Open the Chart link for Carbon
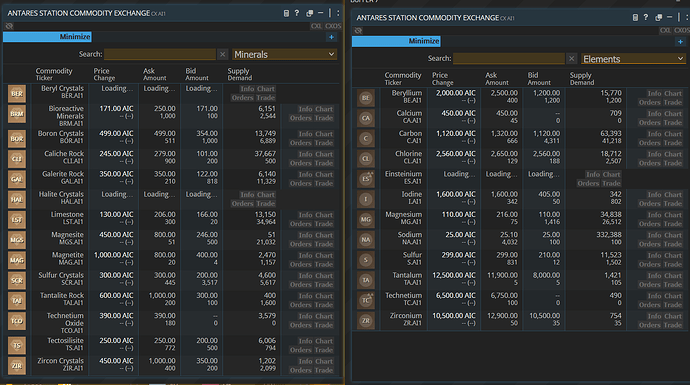690x385 pixels. 673,134
